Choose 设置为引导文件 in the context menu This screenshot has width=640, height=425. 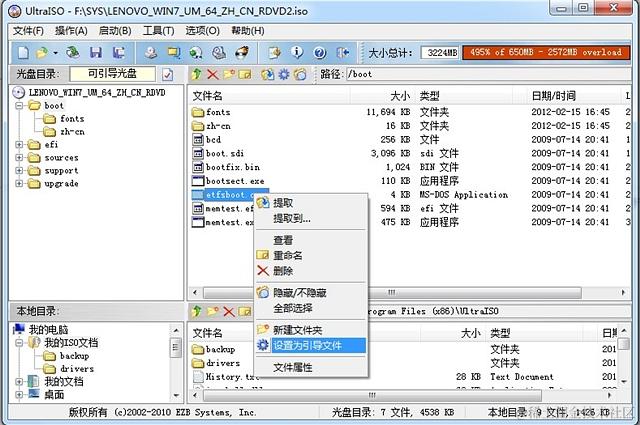[x=310, y=346]
